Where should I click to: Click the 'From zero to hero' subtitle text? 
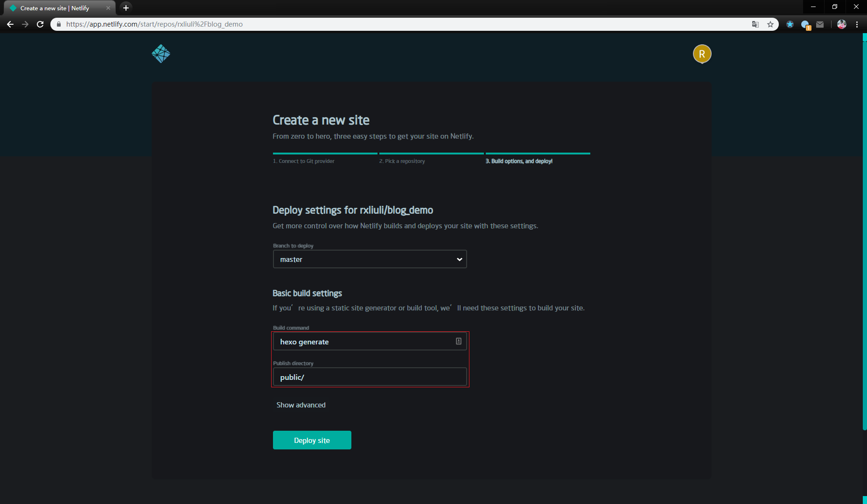coord(373,136)
